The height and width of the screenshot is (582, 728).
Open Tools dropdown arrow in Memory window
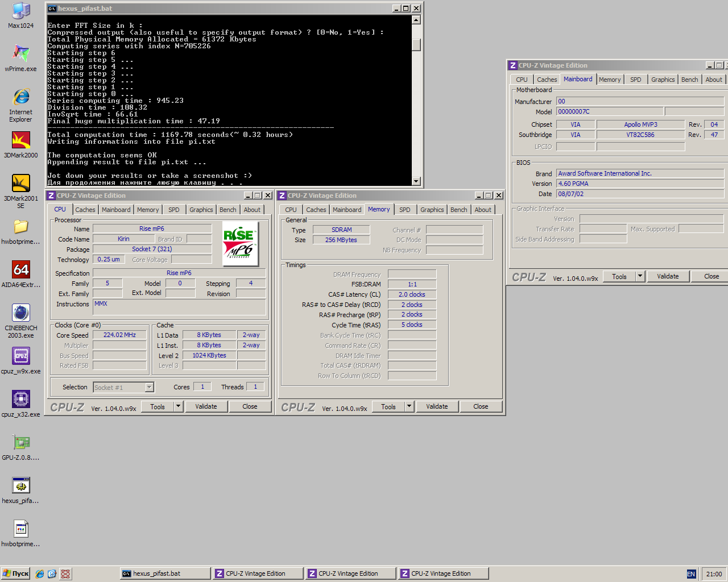(x=409, y=406)
